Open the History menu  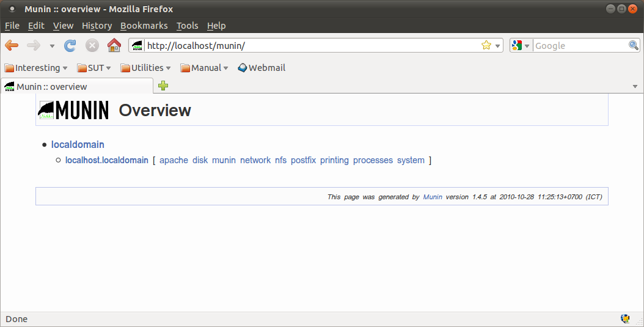click(97, 26)
